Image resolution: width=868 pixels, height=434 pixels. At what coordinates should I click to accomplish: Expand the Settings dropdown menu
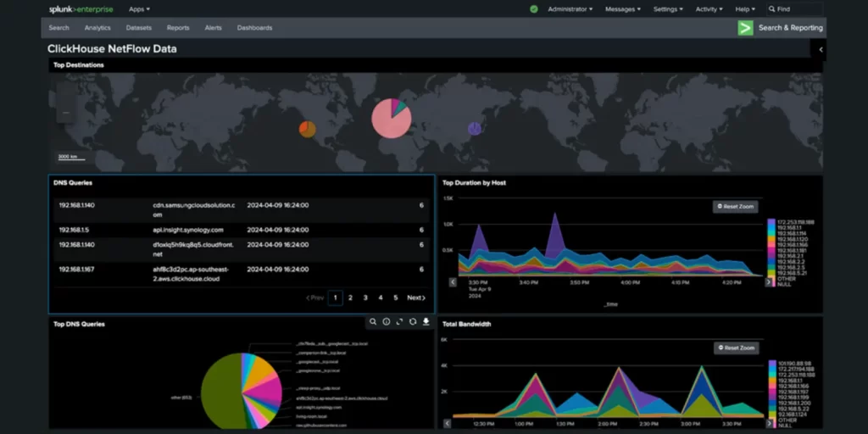click(x=669, y=9)
